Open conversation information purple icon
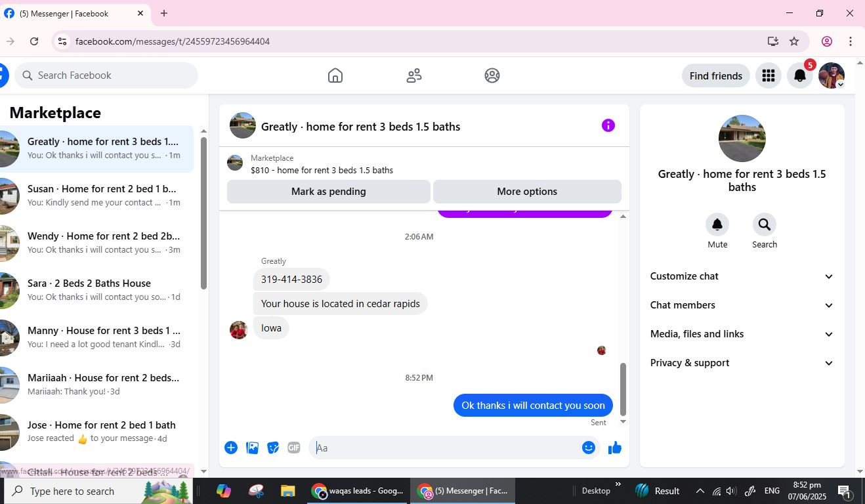The image size is (865, 504). click(x=608, y=125)
